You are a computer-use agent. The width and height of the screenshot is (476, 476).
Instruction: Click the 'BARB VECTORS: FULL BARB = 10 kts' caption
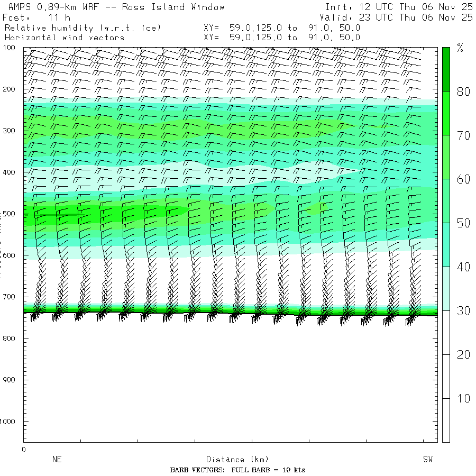237,470
